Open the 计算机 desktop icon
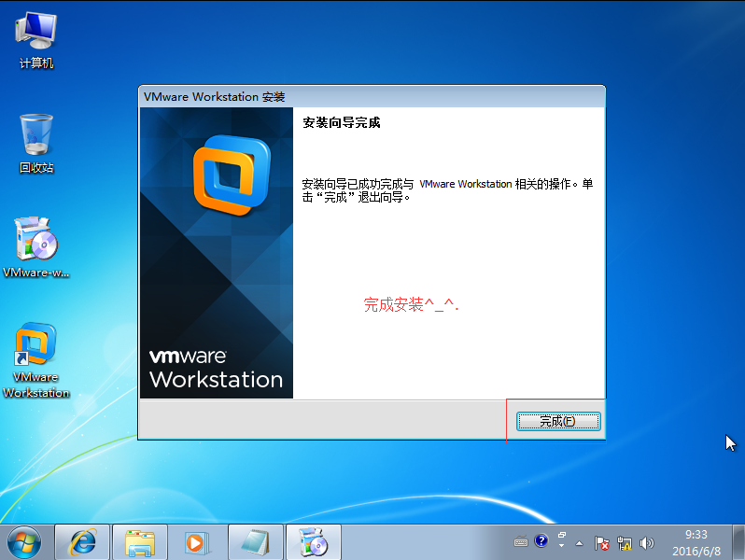Image resolution: width=745 pixels, height=560 pixels. pos(36,35)
